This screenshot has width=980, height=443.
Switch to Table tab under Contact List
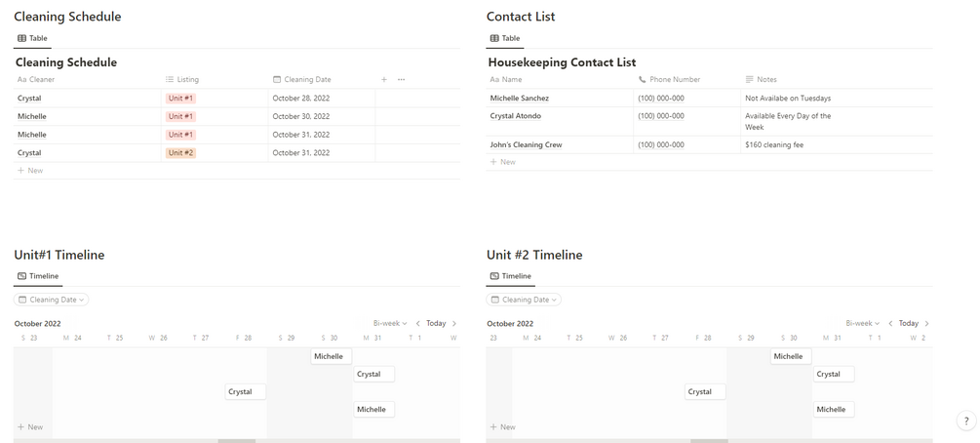point(505,38)
